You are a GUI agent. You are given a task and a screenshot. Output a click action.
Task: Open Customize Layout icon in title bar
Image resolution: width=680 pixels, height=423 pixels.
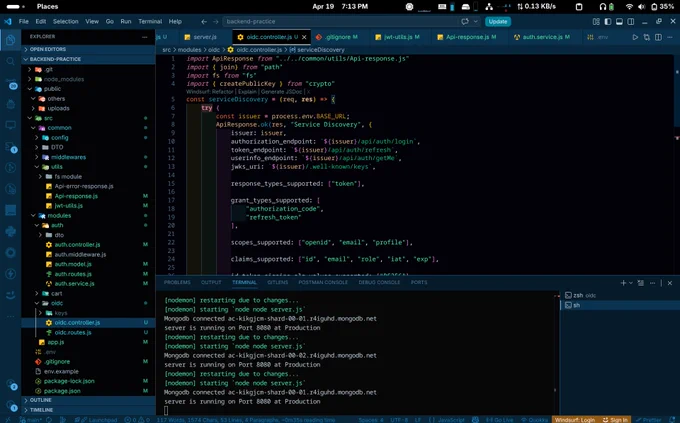[x=596, y=21]
